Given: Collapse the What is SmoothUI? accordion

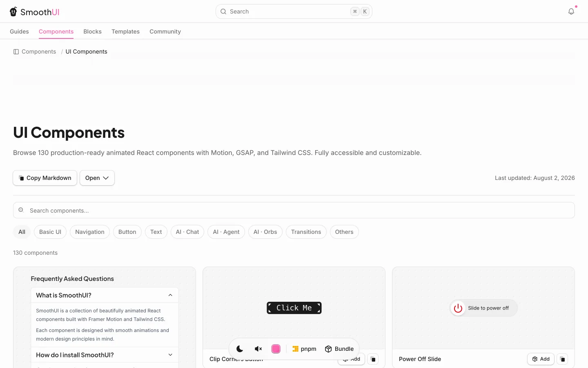Looking at the screenshot, I should point(105,295).
